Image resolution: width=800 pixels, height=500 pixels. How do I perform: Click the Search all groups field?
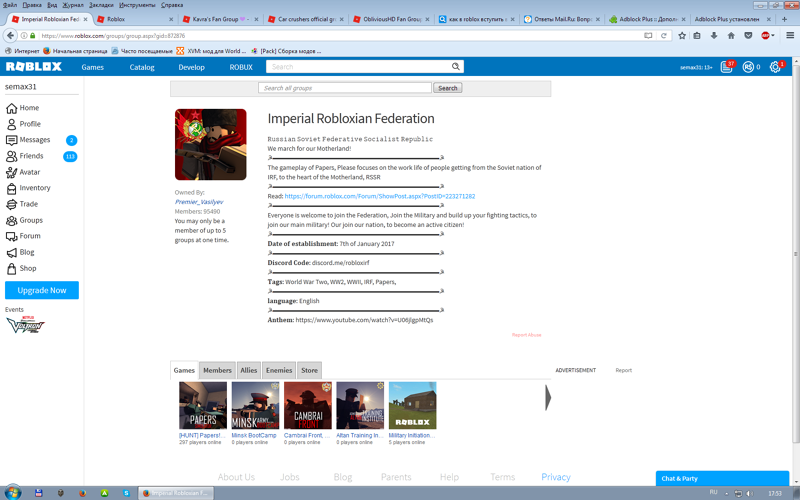pos(345,88)
